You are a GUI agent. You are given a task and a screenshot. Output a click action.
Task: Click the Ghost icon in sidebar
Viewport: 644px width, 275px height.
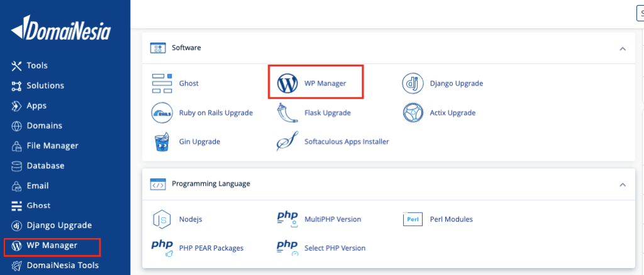coord(16,206)
